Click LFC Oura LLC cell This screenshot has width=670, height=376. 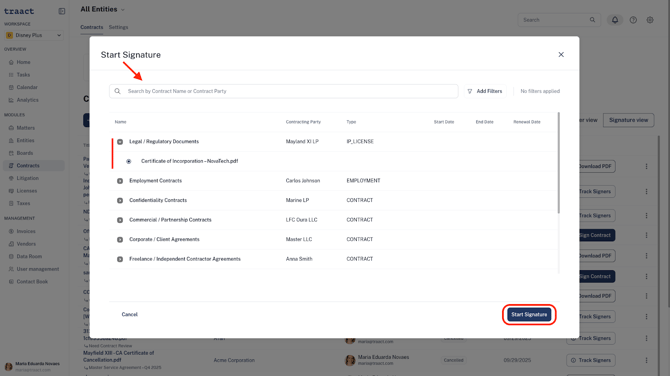click(x=302, y=220)
